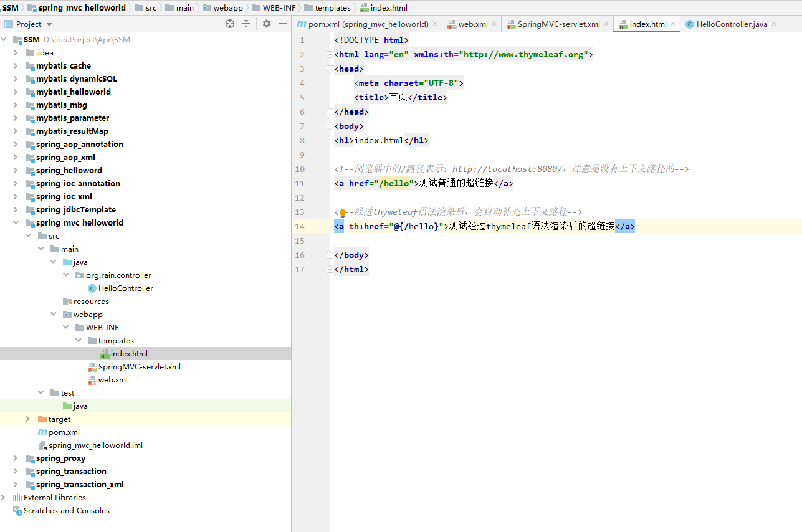Click the title text 首页 on line 5
The height and width of the screenshot is (532, 802).
coord(399,98)
